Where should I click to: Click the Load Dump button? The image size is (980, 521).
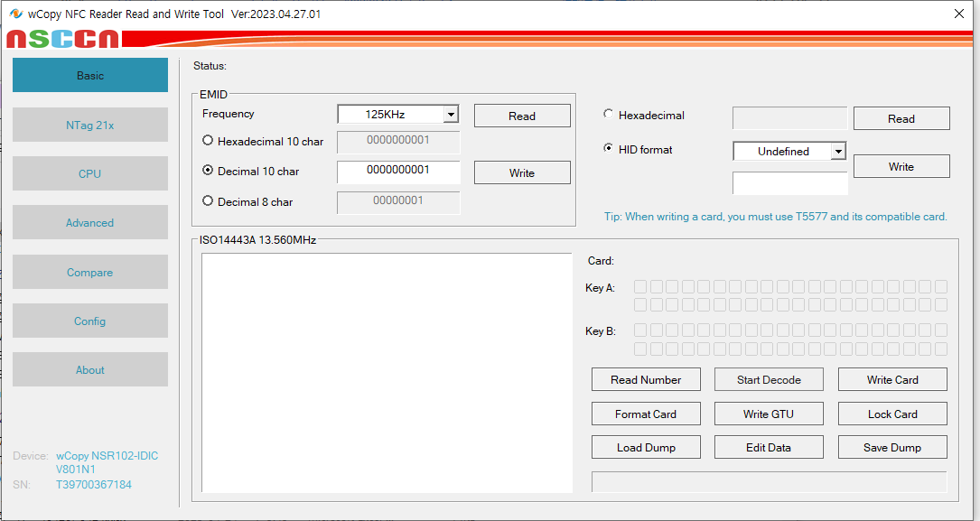click(646, 447)
